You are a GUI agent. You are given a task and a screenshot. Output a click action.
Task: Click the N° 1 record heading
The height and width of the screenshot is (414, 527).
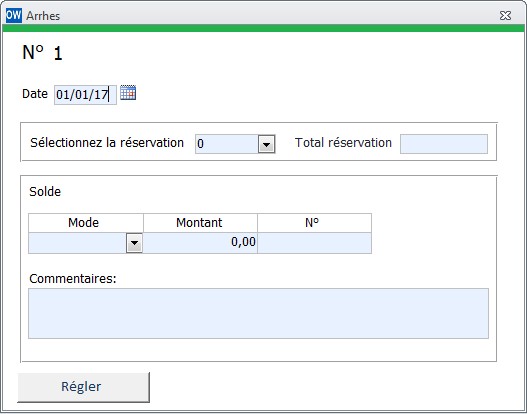pyautogui.click(x=42, y=53)
